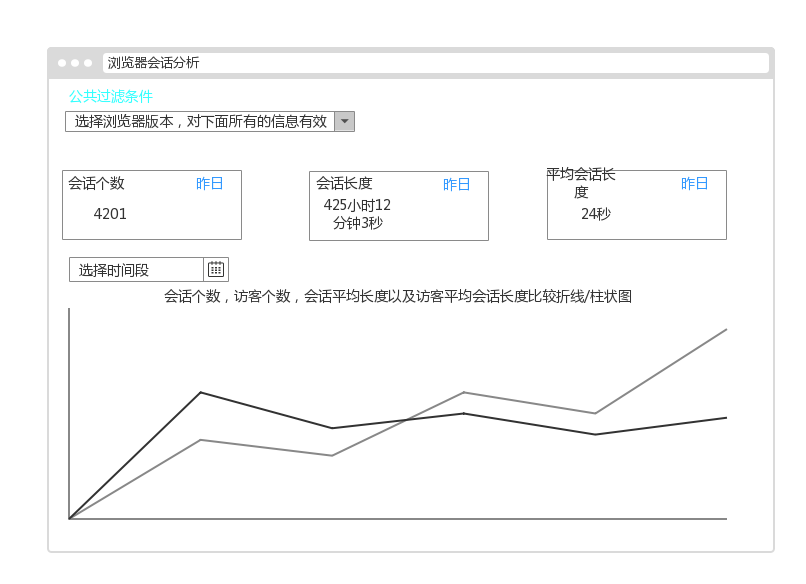This screenshot has width=806, height=584.
Task: Click the 会话长度 card title
Action: point(344,183)
